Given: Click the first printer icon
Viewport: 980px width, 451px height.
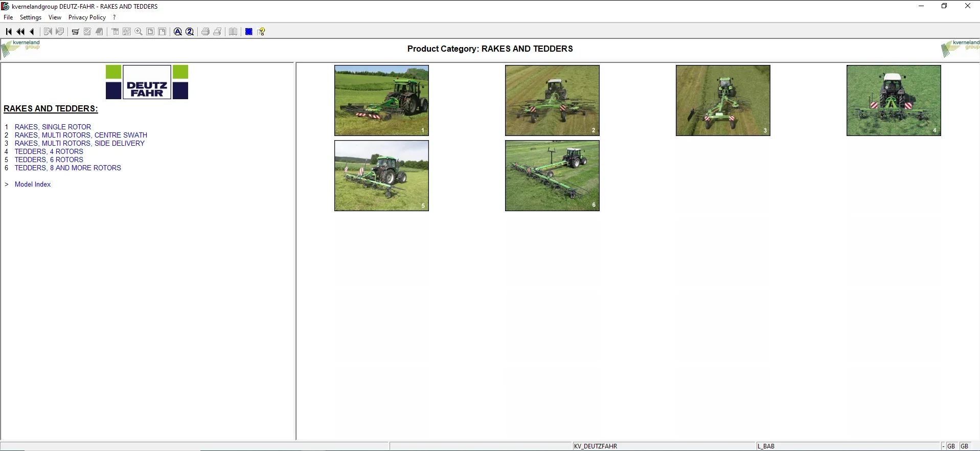Looking at the screenshot, I should [205, 32].
